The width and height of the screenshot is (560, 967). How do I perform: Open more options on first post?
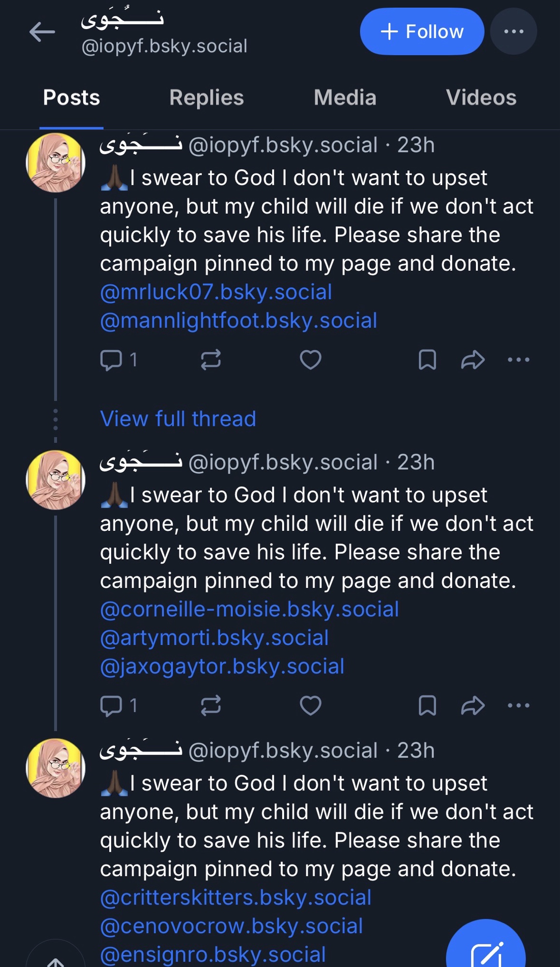tap(518, 360)
